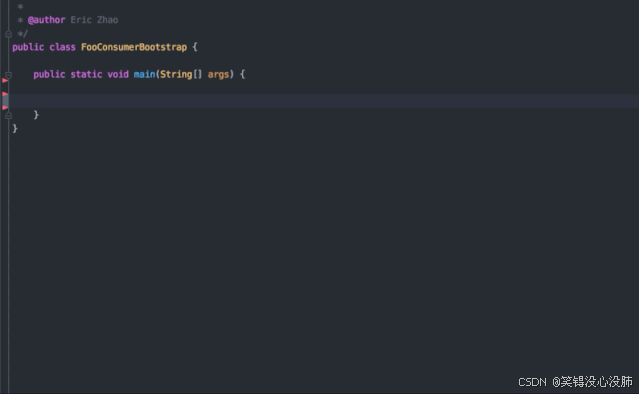Image resolution: width=639 pixels, height=394 pixels.
Task: Place the cursor in the highlighted empty line
Action: pos(324,101)
